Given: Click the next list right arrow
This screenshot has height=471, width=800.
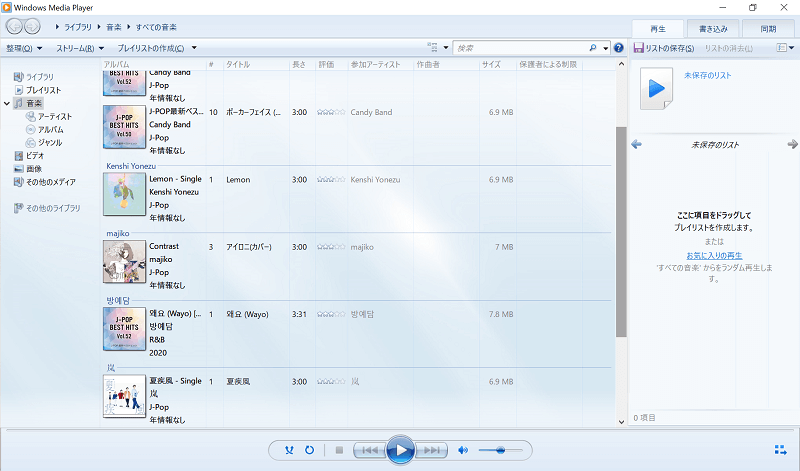Looking at the screenshot, I should [792, 144].
